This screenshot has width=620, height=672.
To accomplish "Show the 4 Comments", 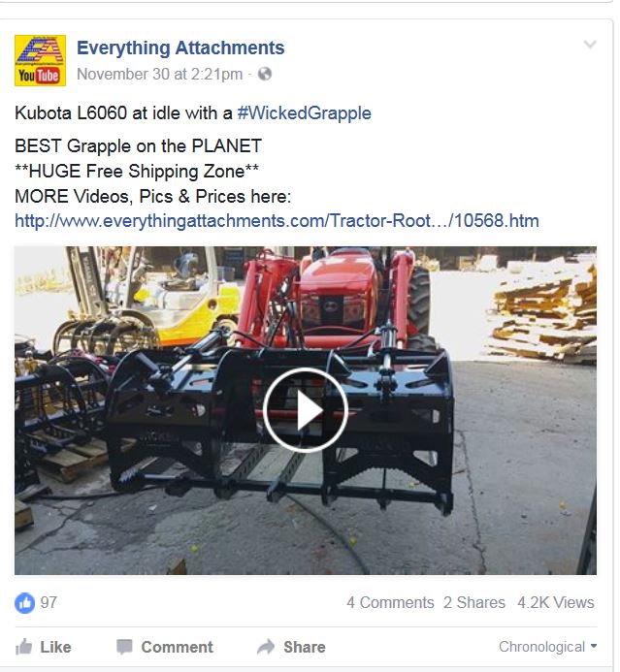I will coord(390,602).
